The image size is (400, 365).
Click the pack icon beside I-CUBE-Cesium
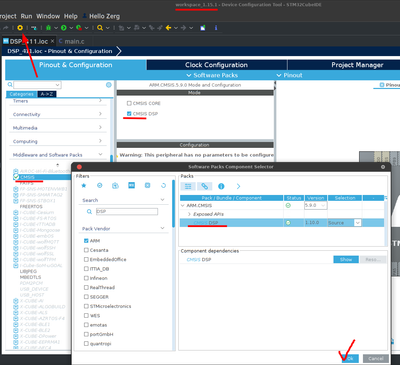(15, 212)
